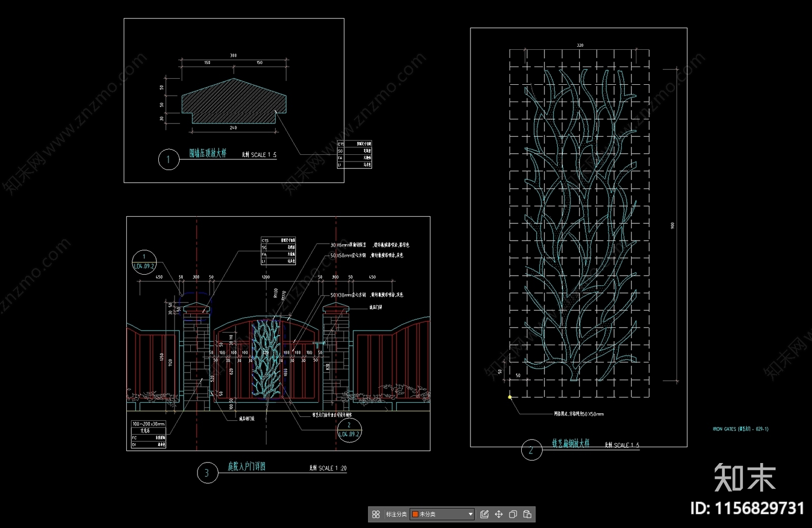Select the title text 围墙压顶放大样

click(x=208, y=153)
